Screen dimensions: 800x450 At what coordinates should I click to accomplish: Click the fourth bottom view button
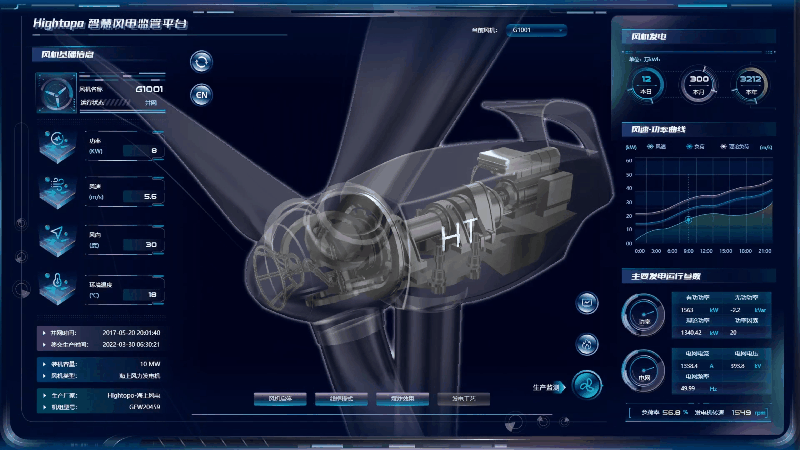463,398
